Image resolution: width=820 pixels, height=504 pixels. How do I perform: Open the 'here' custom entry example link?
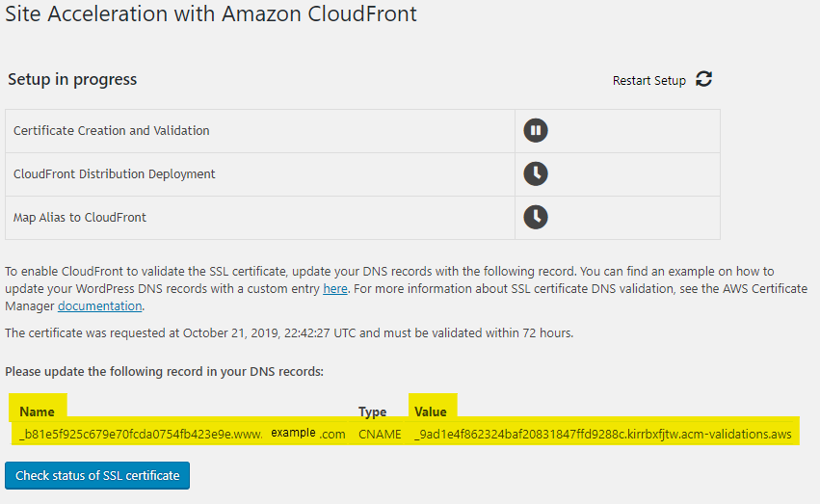tap(335, 288)
